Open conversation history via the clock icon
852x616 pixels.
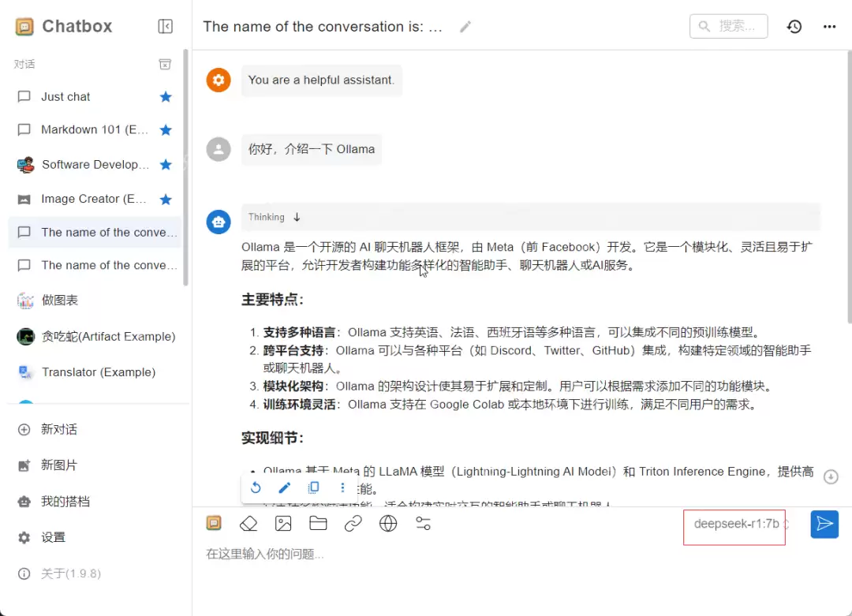click(794, 26)
